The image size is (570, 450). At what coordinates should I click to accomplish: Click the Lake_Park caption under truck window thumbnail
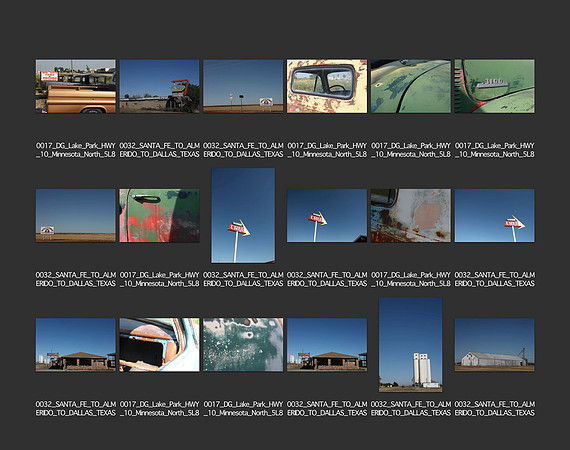pos(327,150)
